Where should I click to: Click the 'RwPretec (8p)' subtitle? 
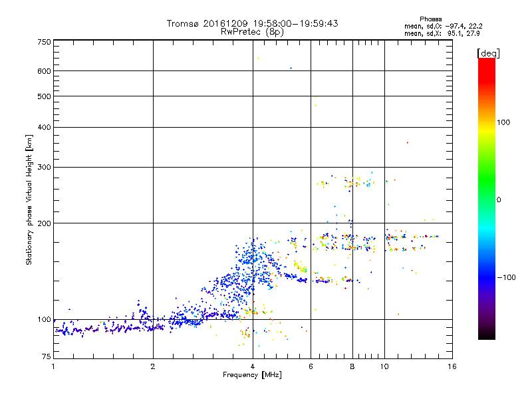pyautogui.click(x=252, y=32)
